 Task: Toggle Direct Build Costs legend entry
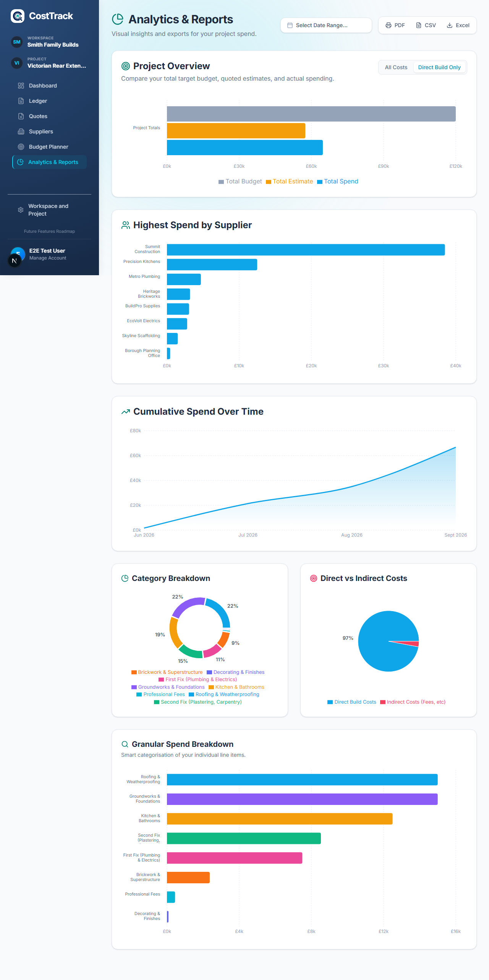click(352, 702)
